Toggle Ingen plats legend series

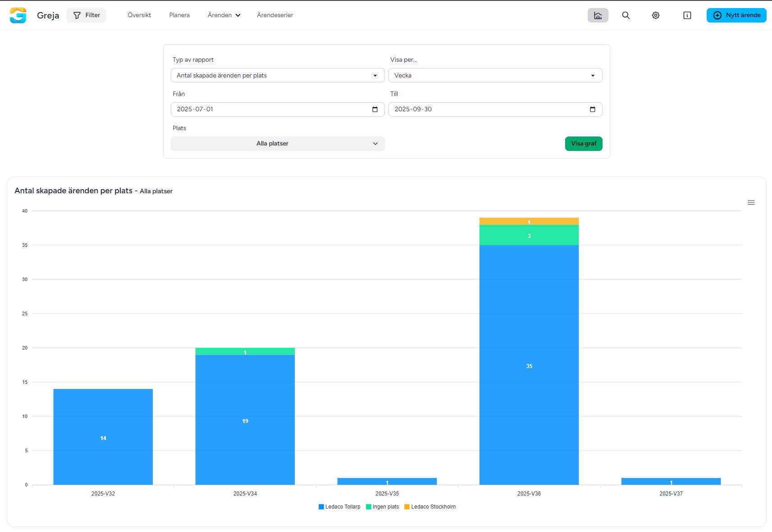pyautogui.click(x=383, y=507)
